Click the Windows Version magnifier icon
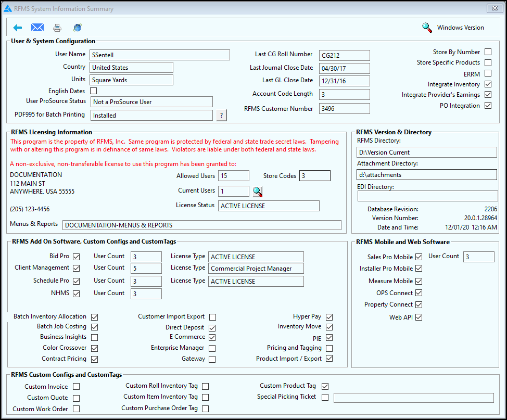 click(427, 28)
